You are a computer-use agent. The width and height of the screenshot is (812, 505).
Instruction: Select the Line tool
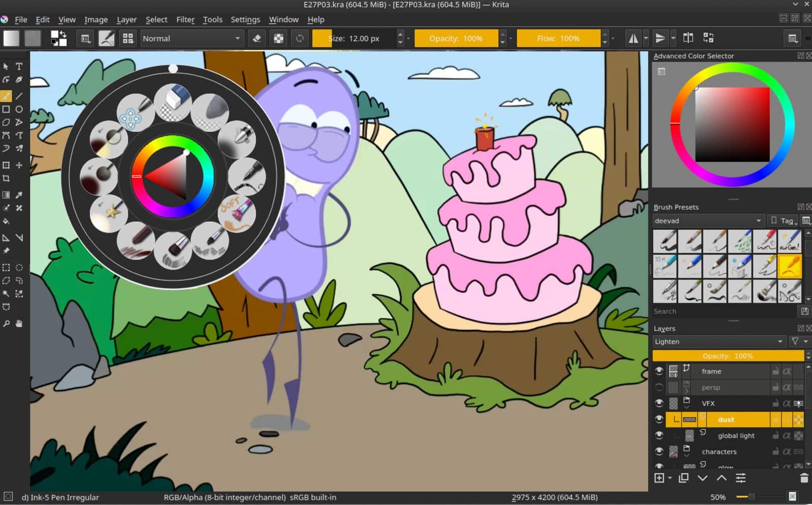click(19, 96)
